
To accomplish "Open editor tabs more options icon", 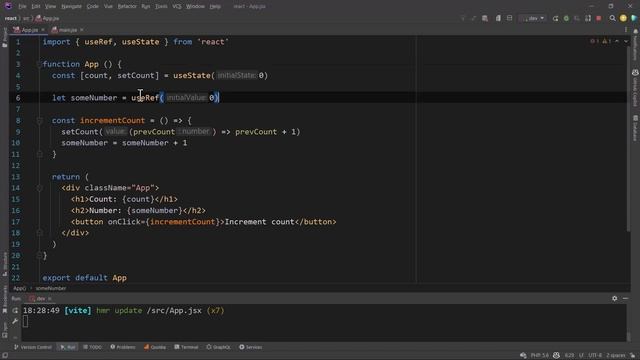I will pos(626,30).
